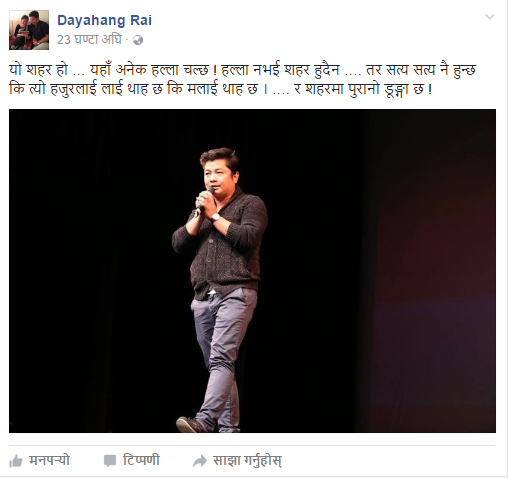Open the post options chevron dropdown
Screen dimensions: 508x478
489,17
